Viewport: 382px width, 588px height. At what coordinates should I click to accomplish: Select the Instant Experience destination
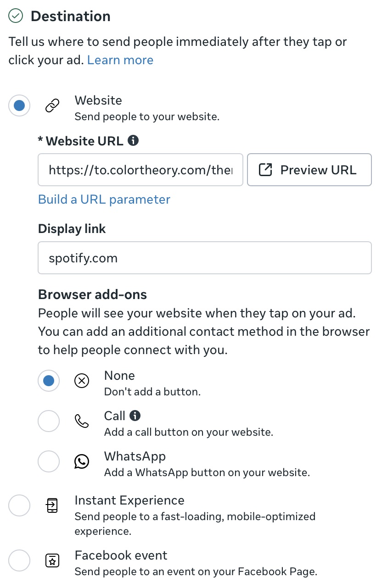point(19,505)
